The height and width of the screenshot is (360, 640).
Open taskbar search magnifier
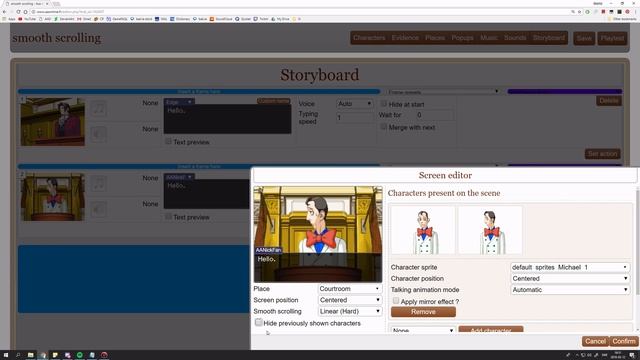point(18,355)
